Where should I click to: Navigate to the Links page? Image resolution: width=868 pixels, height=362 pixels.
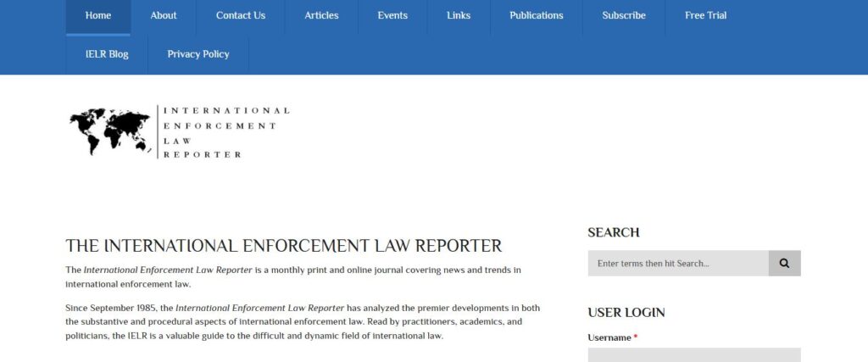pos(459,15)
